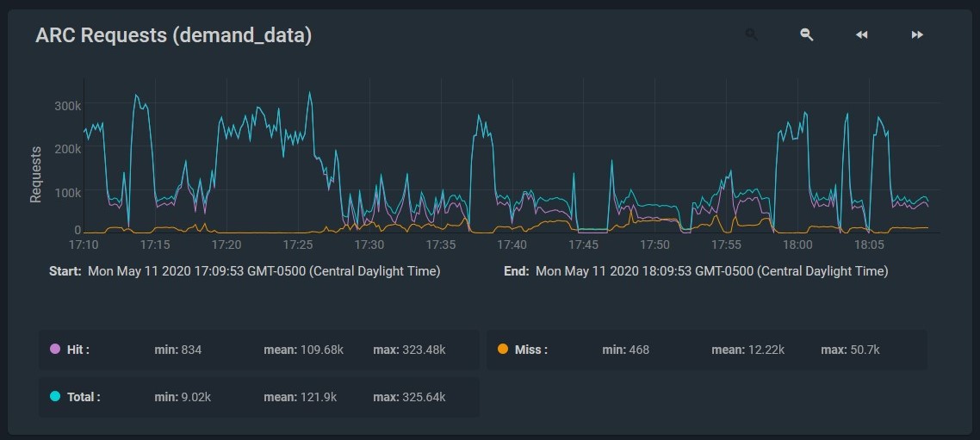Click the 17:25 x-axis time label
The width and height of the screenshot is (980, 440).
coord(297,245)
